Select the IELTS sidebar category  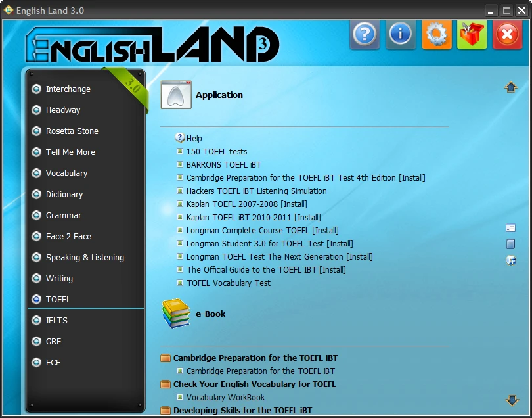[56, 321]
